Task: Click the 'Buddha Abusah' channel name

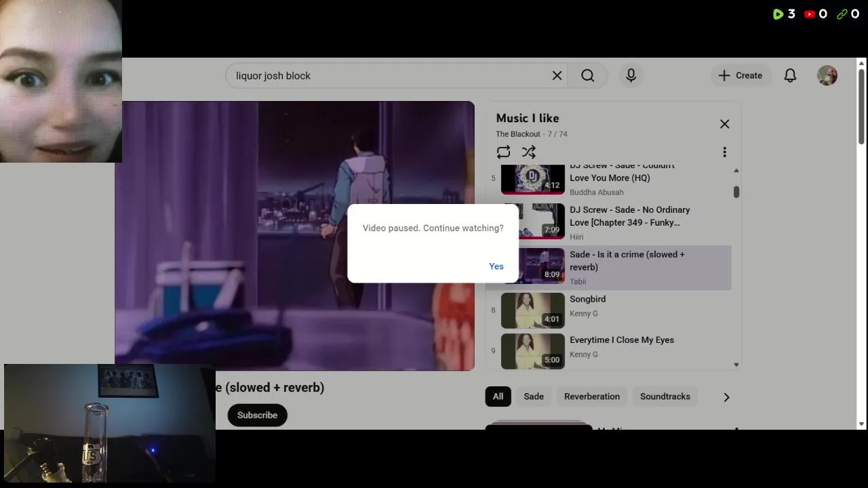Action: click(x=597, y=192)
